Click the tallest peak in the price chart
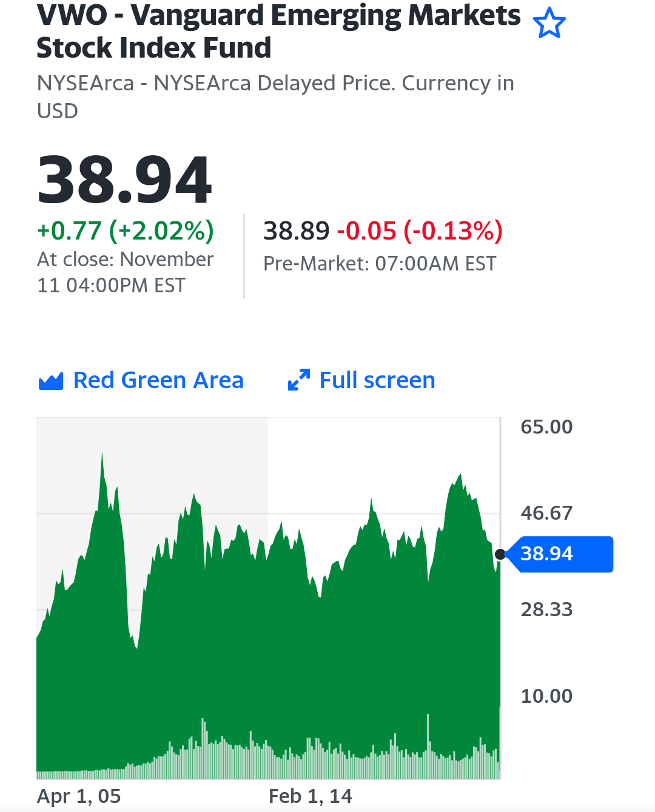The image size is (655, 812). pyautogui.click(x=102, y=454)
